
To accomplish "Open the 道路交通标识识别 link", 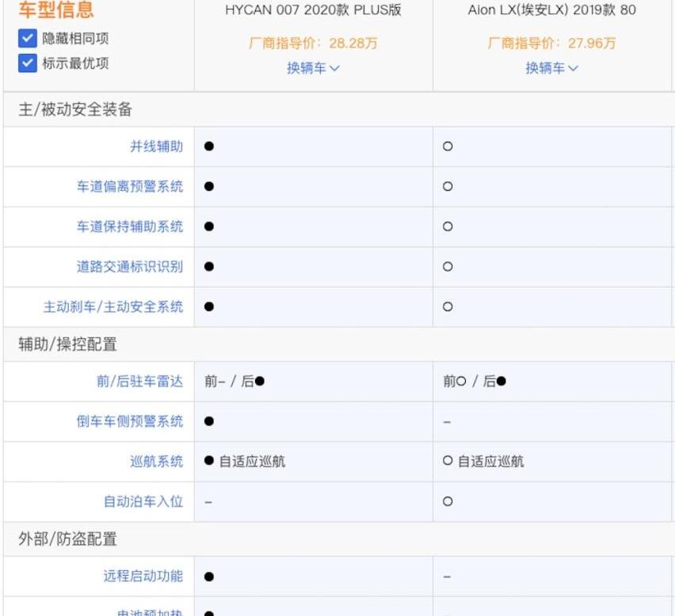I will (130, 267).
